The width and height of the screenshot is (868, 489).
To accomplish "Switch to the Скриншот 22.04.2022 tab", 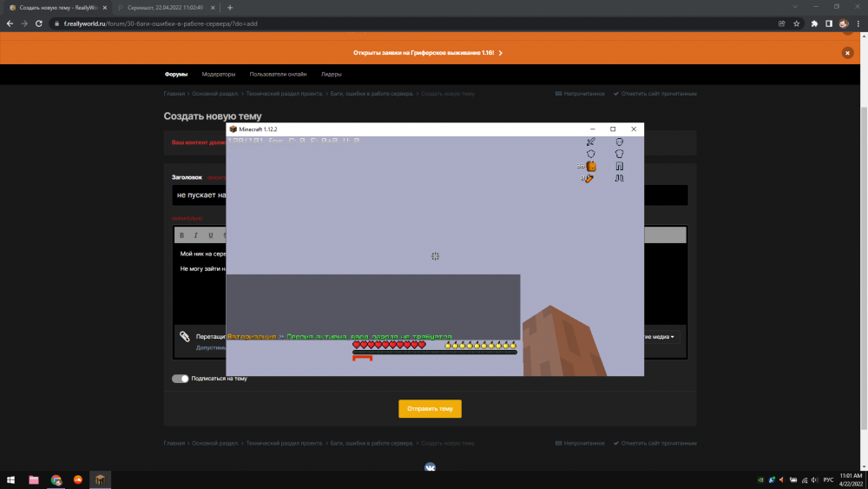I will tap(165, 8).
